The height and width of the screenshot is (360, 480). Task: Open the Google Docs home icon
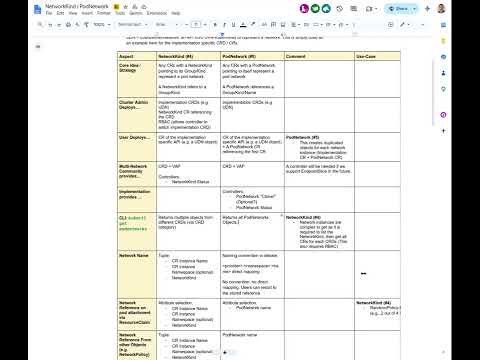click(x=38, y=9)
